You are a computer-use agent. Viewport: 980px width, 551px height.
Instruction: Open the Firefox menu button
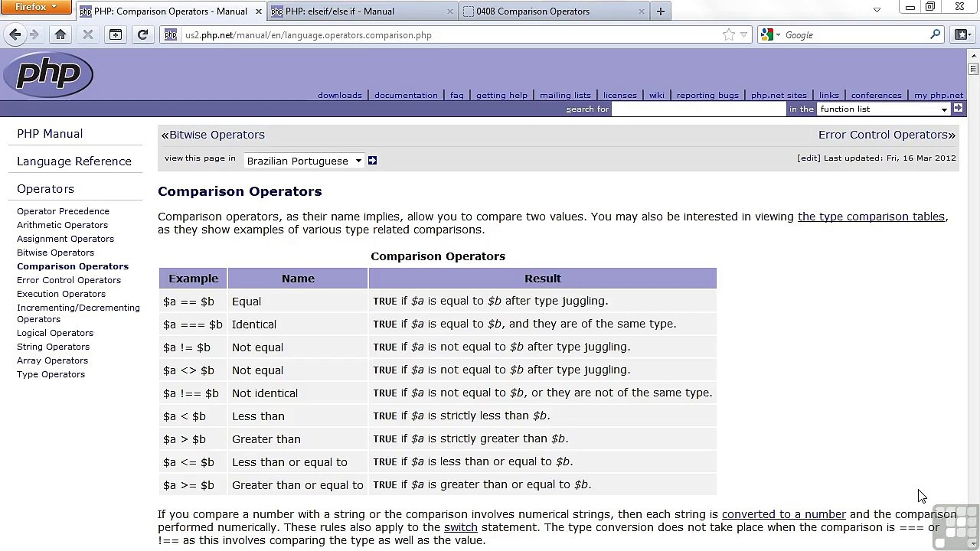click(35, 7)
